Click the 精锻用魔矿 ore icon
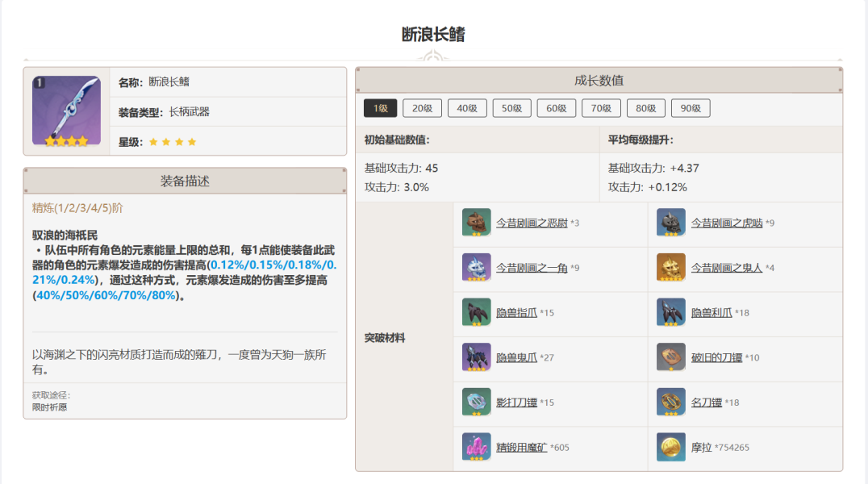Viewport: 868px width, 484px height. [x=476, y=447]
